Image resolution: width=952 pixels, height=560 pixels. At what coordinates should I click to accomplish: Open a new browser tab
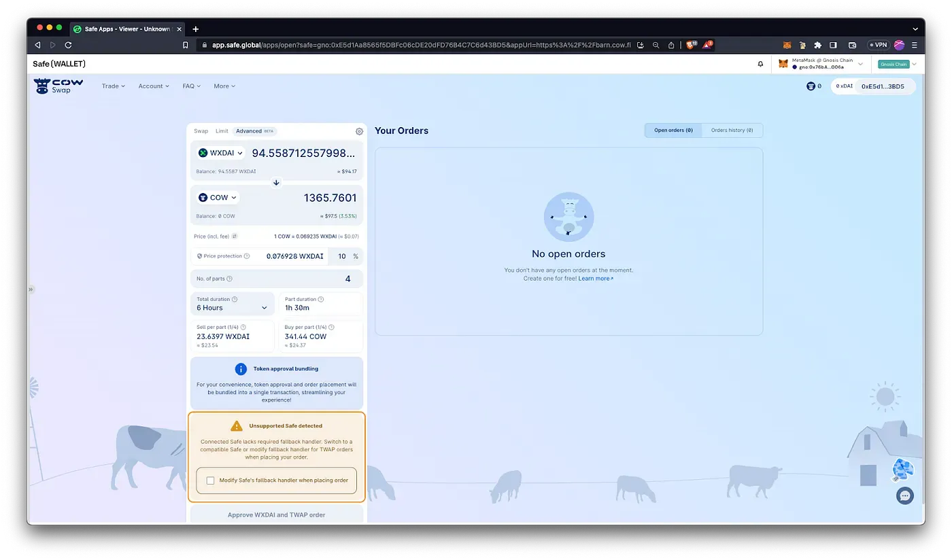click(196, 29)
